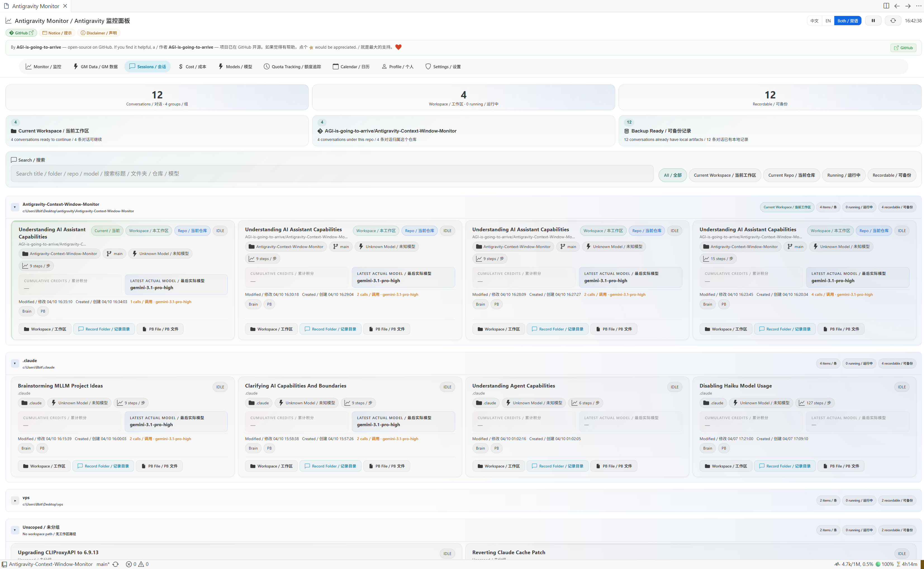Viewport: 924px width, 569px height.
Task: Click the 127 steps chip on Disabling Haiku card
Action: pyautogui.click(x=815, y=403)
